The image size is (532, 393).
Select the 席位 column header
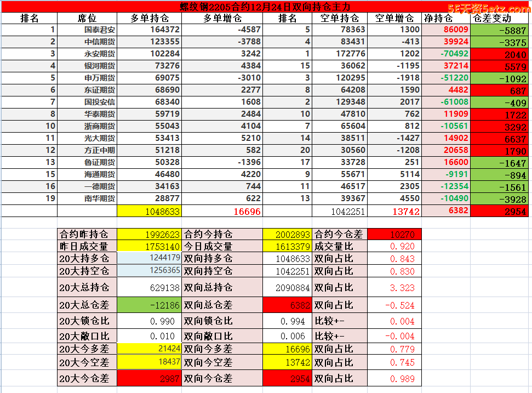tap(87, 18)
